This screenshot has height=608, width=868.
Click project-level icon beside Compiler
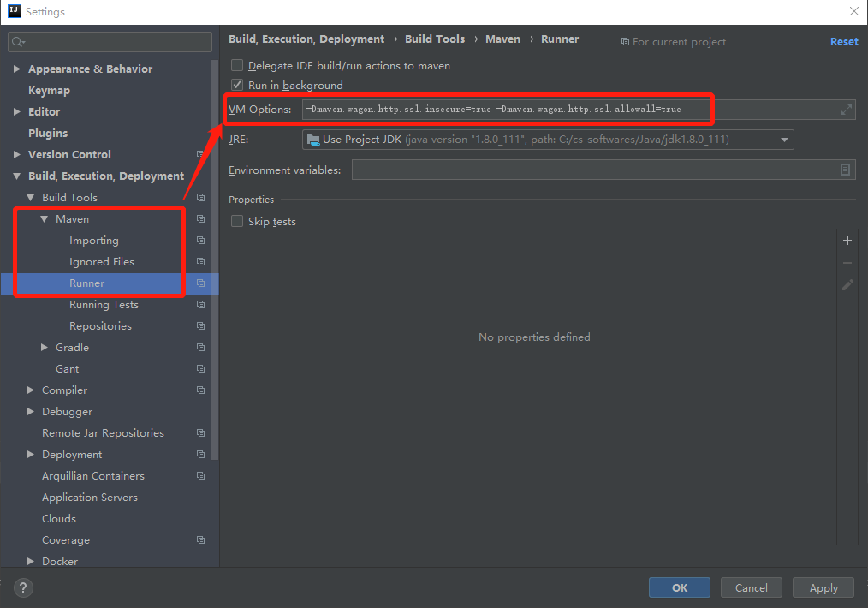click(200, 390)
